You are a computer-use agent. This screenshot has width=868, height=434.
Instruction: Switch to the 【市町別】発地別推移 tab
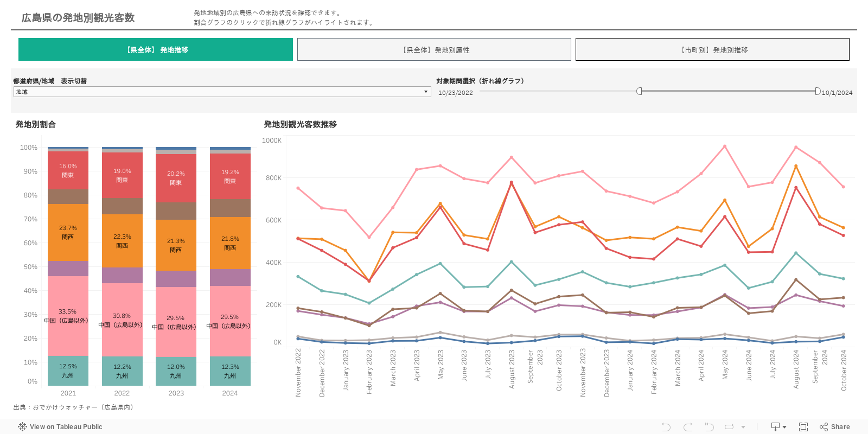pos(712,49)
